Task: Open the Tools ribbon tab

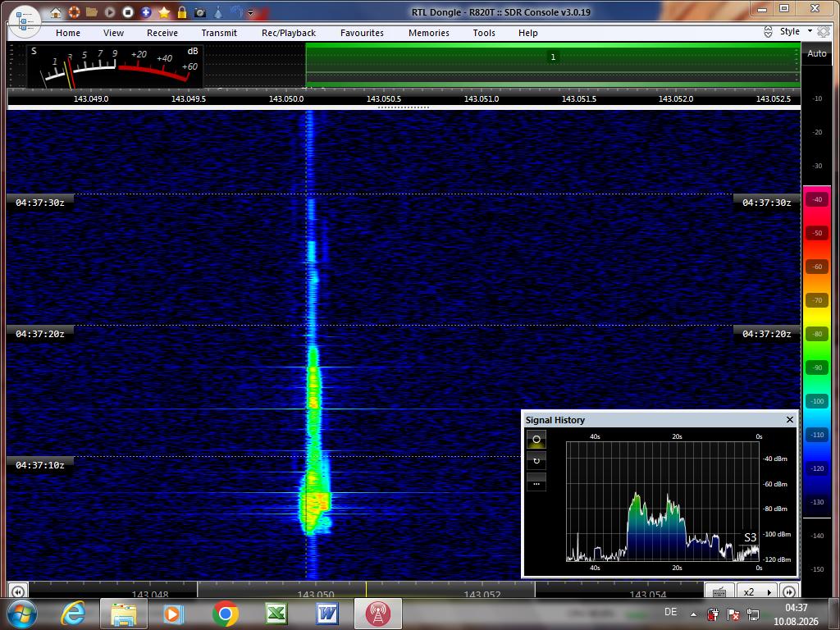Action: coord(484,33)
